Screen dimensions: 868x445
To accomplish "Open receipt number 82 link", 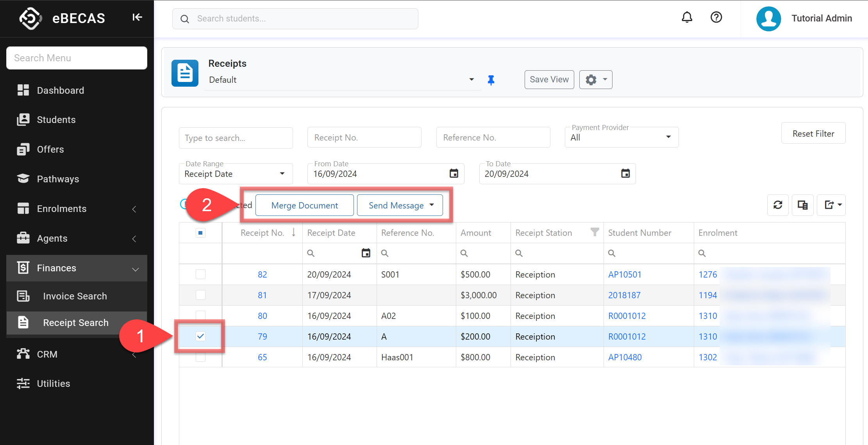I will tap(262, 274).
